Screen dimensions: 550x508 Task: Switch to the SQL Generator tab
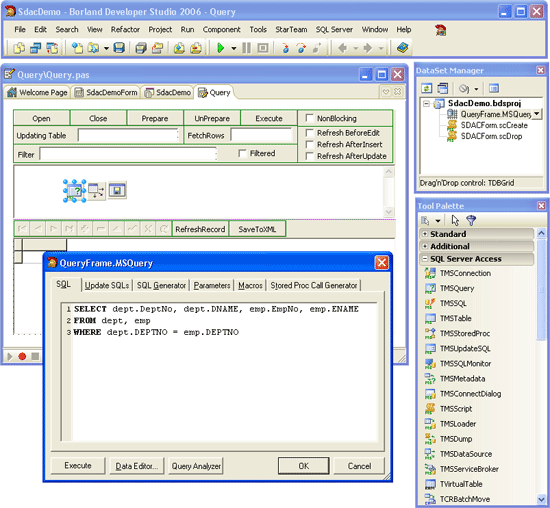click(161, 286)
